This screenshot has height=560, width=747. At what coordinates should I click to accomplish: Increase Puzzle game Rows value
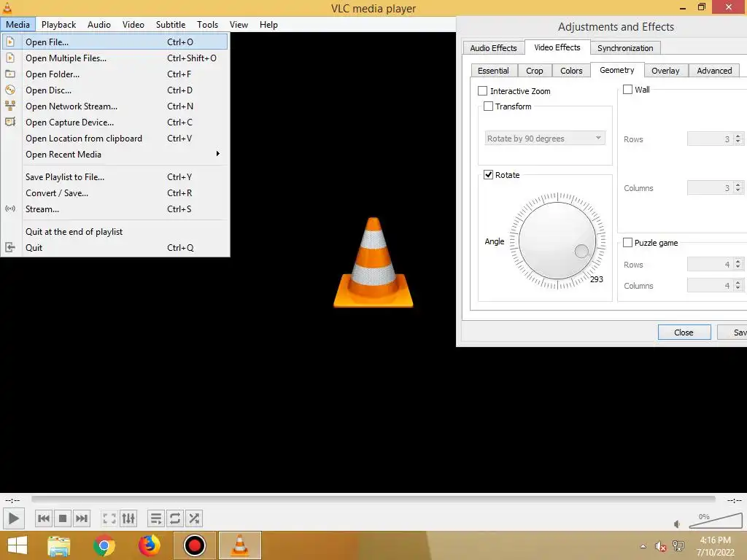[738, 261]
